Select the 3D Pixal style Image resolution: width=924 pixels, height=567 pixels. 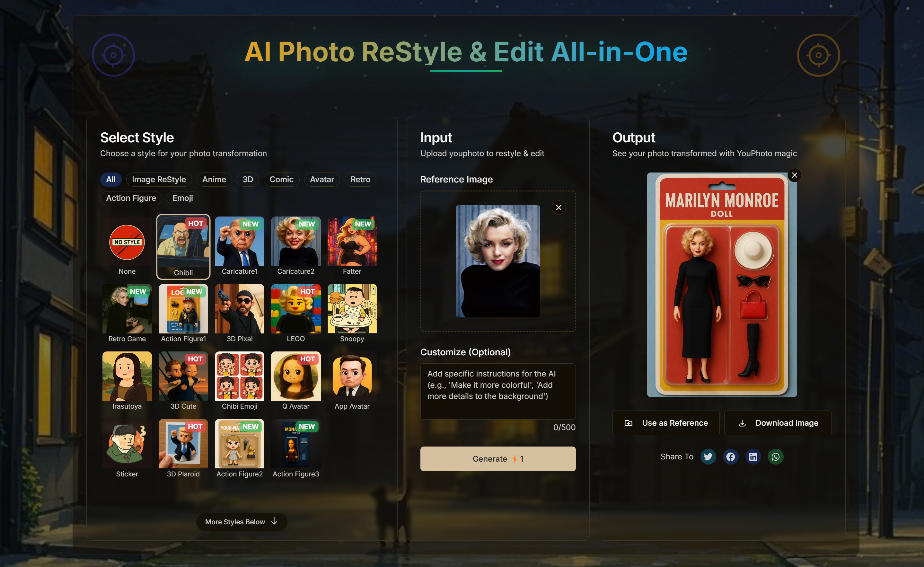coord(240,314)
